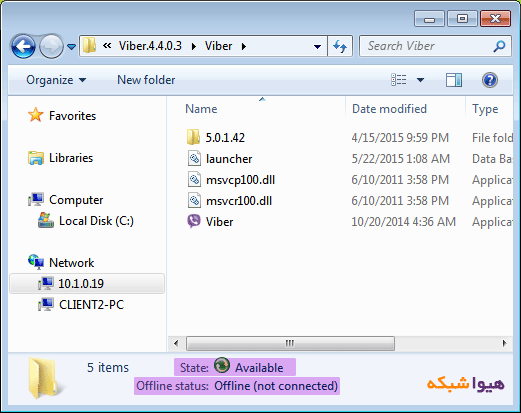521x413 pixels.
Task: Select the launcher file
Action: coord(229,159)
